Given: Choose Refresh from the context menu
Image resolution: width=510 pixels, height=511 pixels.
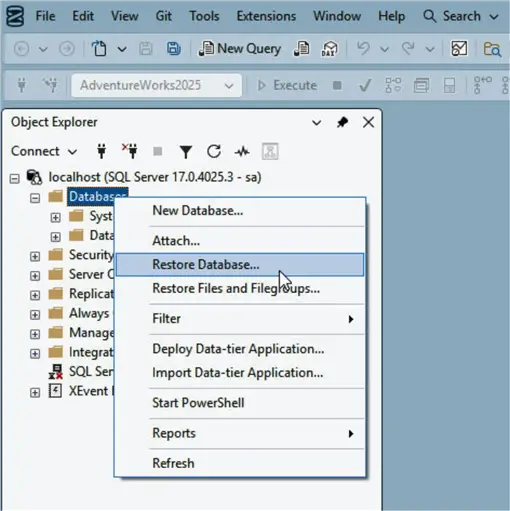Looking at the screenshot, I should 240,463.
